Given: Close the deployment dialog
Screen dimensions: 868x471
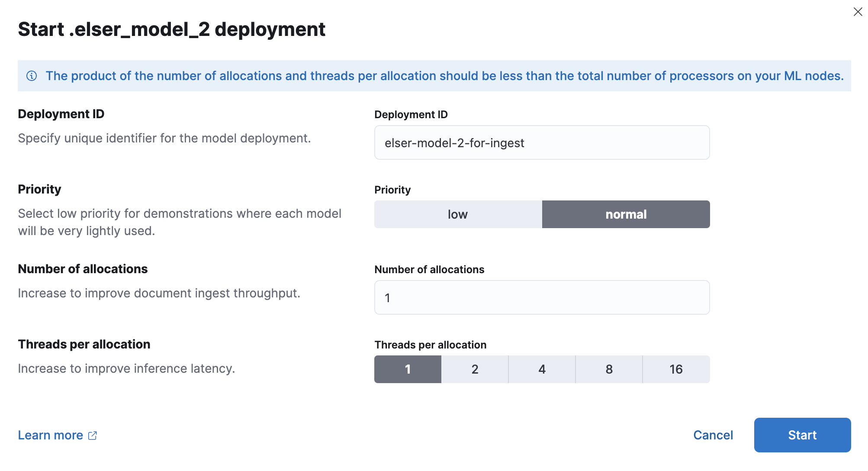Looking at the screenshot, I should pos(857,12).
